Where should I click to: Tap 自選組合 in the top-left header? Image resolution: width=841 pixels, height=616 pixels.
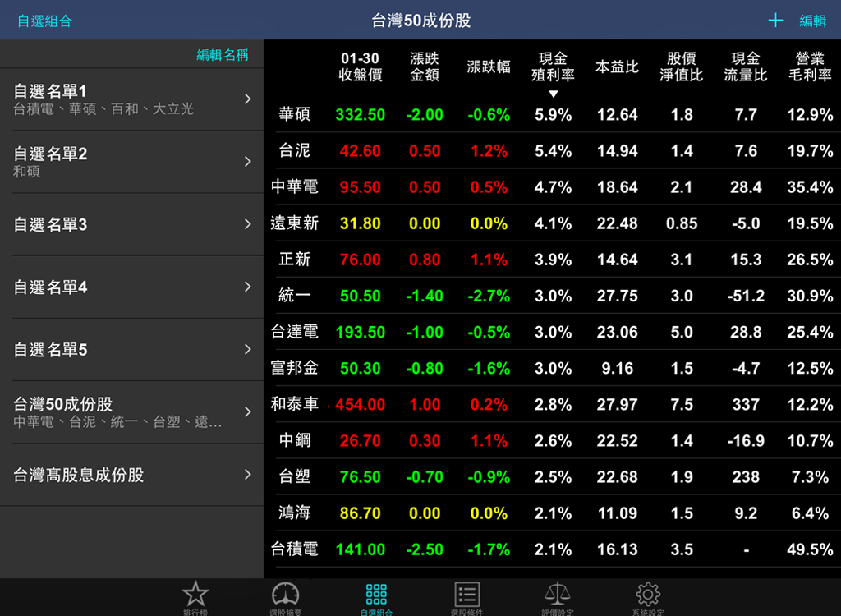point(44,21)
